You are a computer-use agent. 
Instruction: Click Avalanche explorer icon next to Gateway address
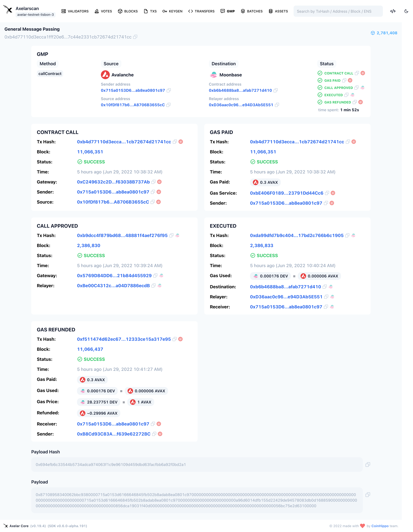pos(159,182)
